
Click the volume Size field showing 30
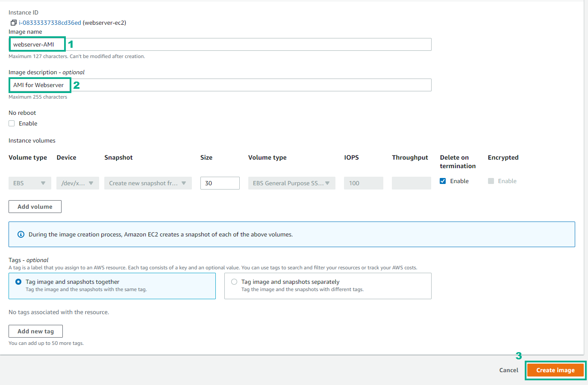click(x=220, y=183)
